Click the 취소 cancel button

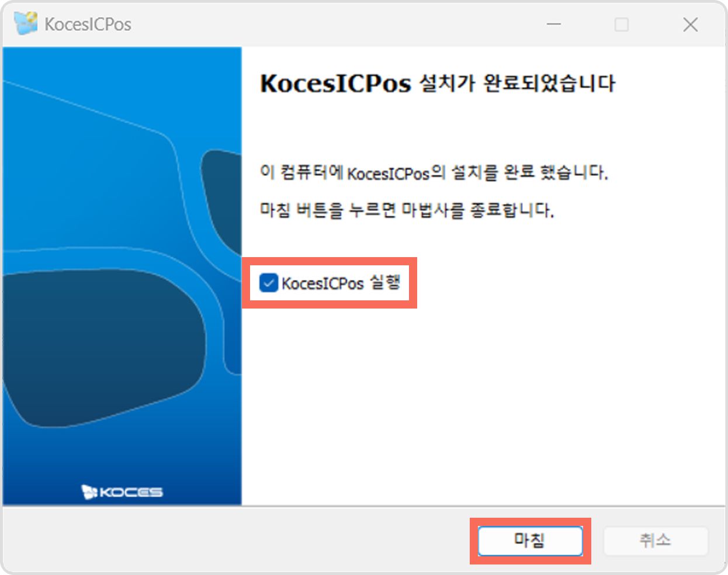coord(656,541)
